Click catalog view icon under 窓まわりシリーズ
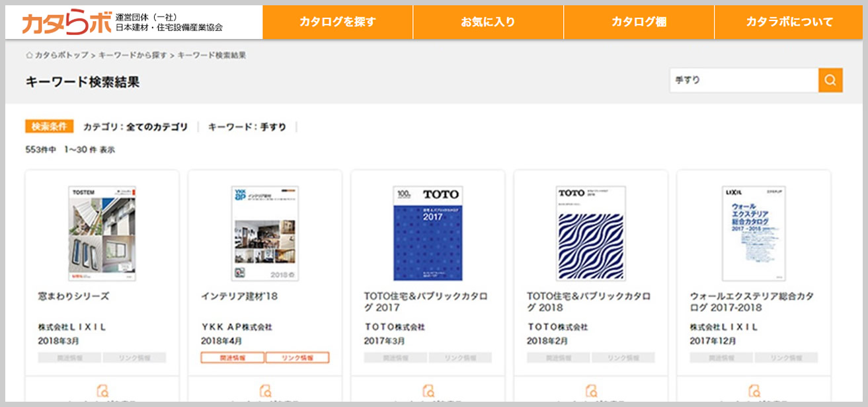Screen dimensions: 868x407 [x=102, y=390]
